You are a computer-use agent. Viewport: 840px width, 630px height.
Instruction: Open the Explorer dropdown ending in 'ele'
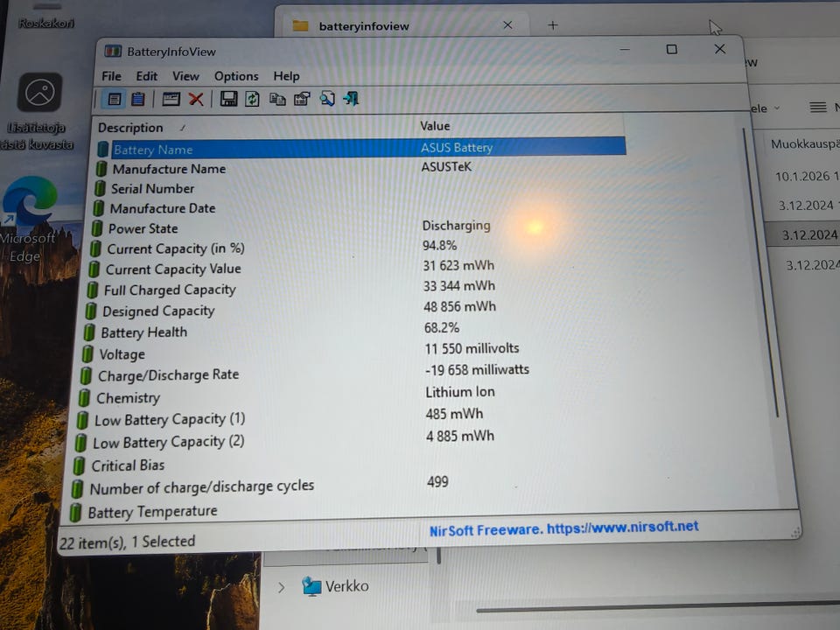pyautogui.click(x=765, y=108)
